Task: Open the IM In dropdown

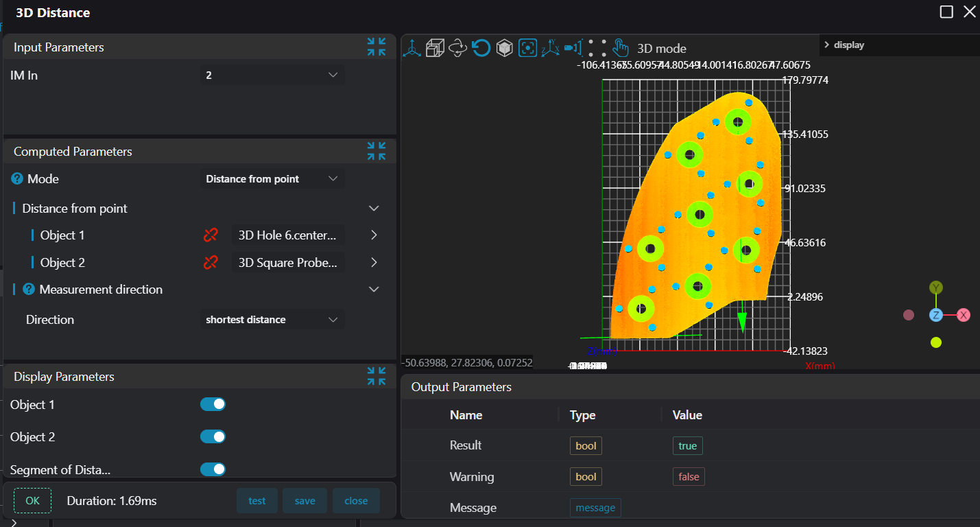Action: (x=272, y=75)
